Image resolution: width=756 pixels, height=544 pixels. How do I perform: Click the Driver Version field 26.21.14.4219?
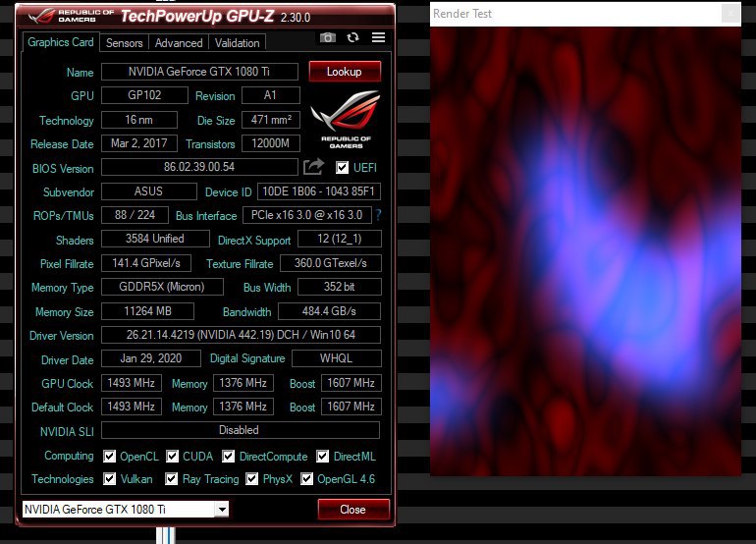241,335
